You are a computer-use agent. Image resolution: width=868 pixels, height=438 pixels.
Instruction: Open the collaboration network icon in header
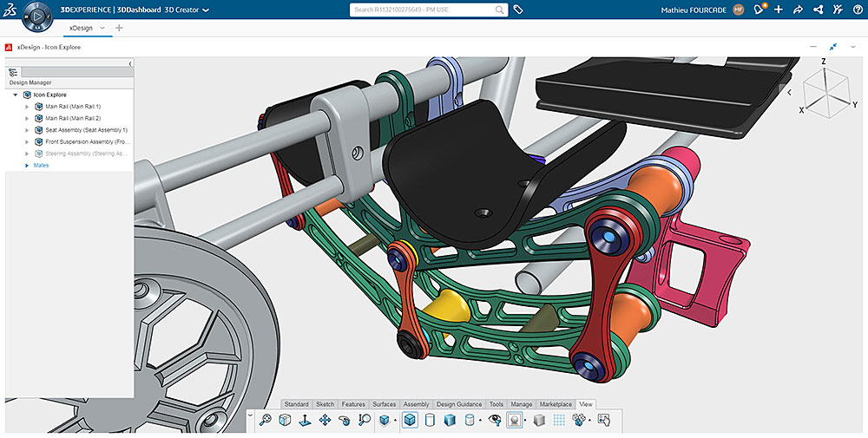click(819, 10)
